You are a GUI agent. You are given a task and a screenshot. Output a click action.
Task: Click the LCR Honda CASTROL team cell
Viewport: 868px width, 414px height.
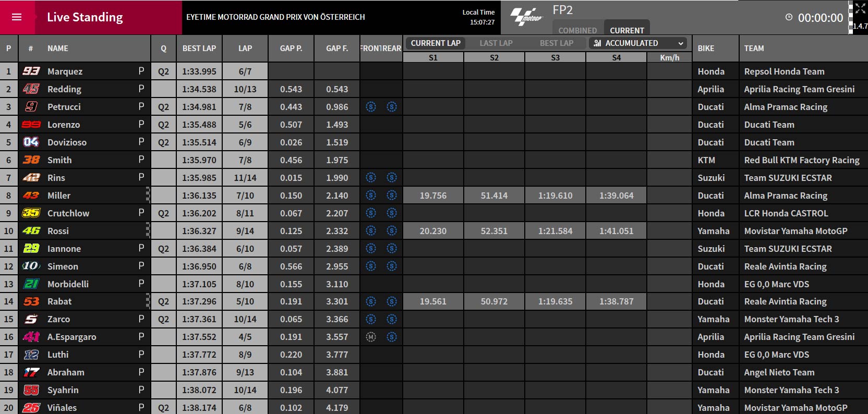pyautogui.click(x=804, y=213)
